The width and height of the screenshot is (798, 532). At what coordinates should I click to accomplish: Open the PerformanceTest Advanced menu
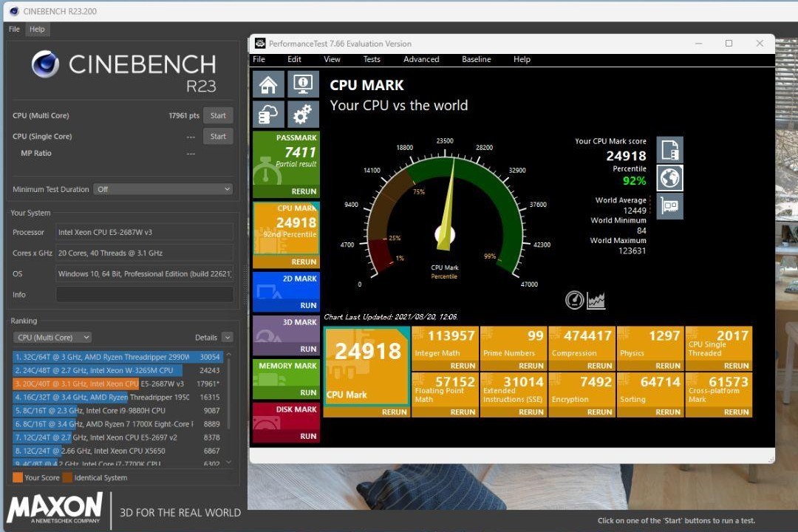[x=421, y=59]
